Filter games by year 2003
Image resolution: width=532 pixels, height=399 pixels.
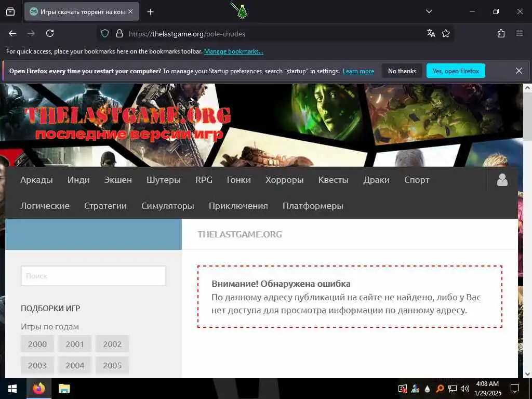pyautogui.click(x=37, y=365)
